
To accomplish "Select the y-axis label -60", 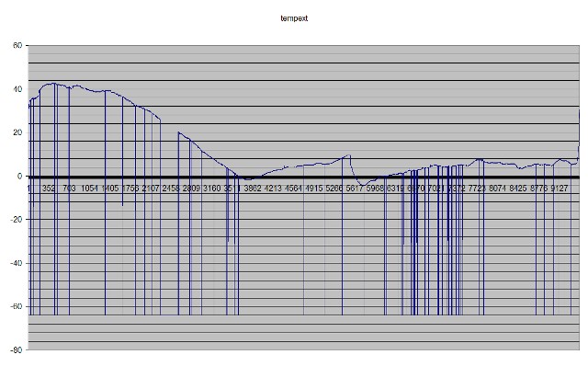I will pyautogui.click(x=17, y=306).
